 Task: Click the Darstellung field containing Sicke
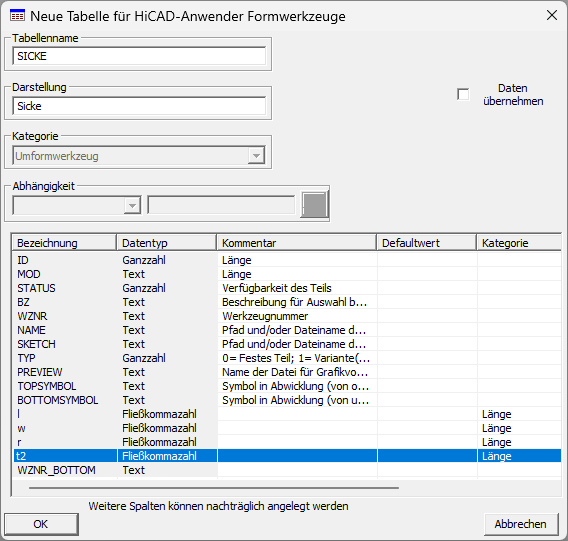(x=139, y=106)
